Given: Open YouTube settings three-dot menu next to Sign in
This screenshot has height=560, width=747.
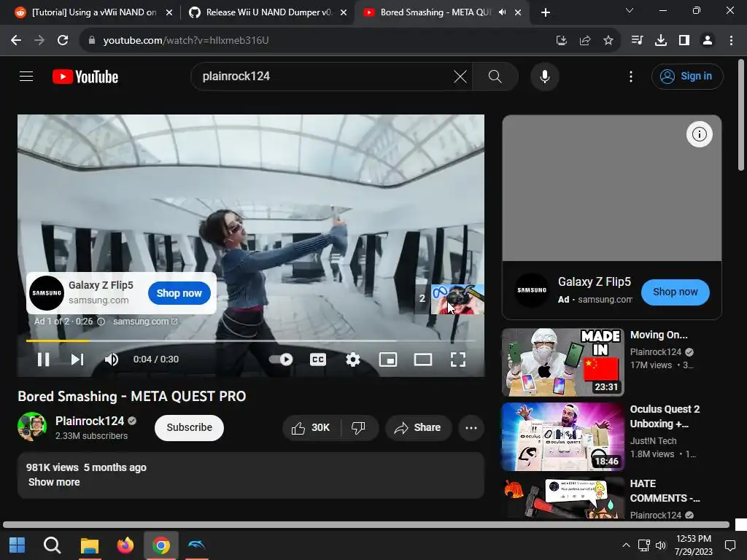Looking at the screenshot, I should click(631, 76).
